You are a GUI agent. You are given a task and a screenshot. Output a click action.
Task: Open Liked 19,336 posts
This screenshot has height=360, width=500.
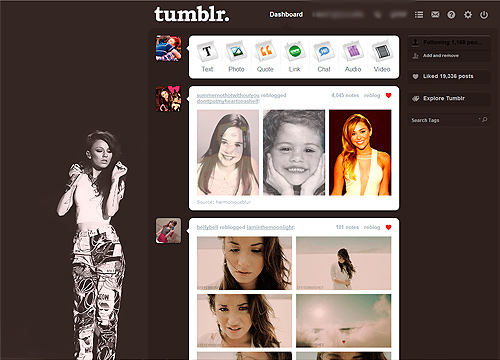click(x=449, y=76)
